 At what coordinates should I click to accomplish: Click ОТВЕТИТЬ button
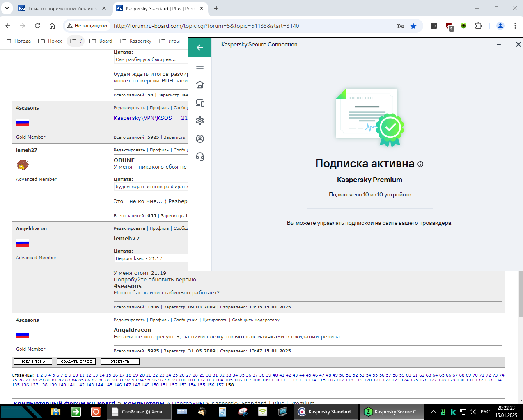(120, 361)
